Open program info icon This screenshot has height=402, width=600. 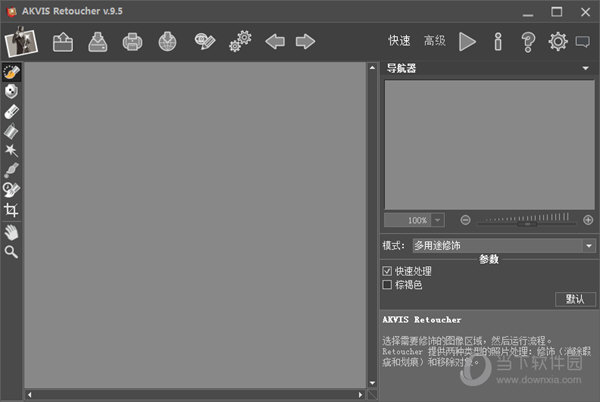pos(498,41)
